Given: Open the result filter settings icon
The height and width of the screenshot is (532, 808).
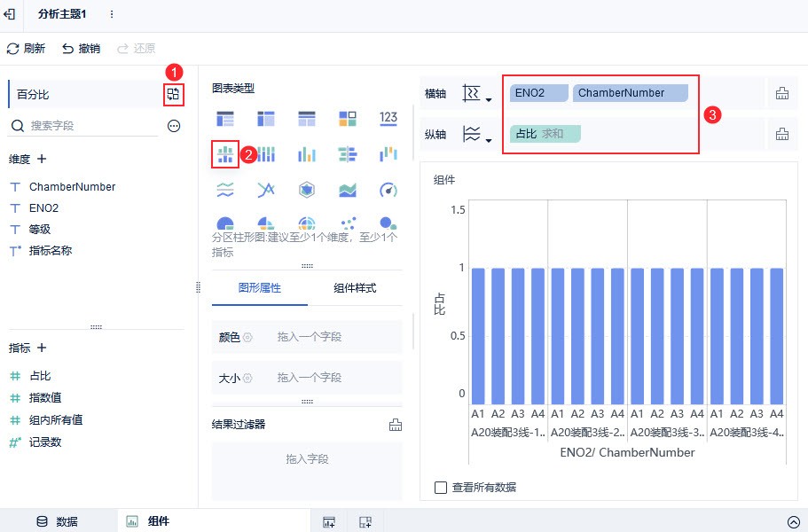Looking at the screenshot, I should (396, 425).
